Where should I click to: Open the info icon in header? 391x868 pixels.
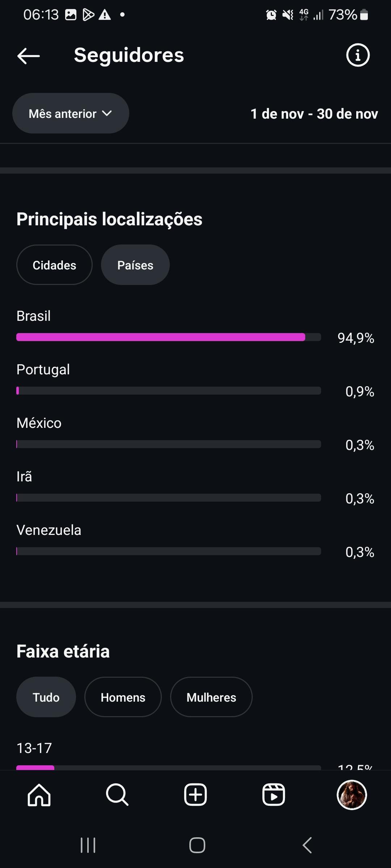[358, 55]
